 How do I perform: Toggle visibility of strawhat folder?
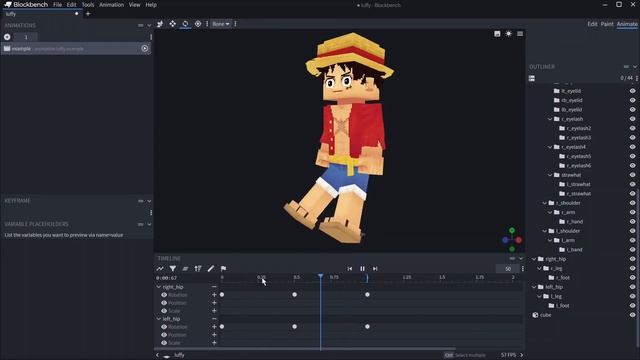(633, 175)
